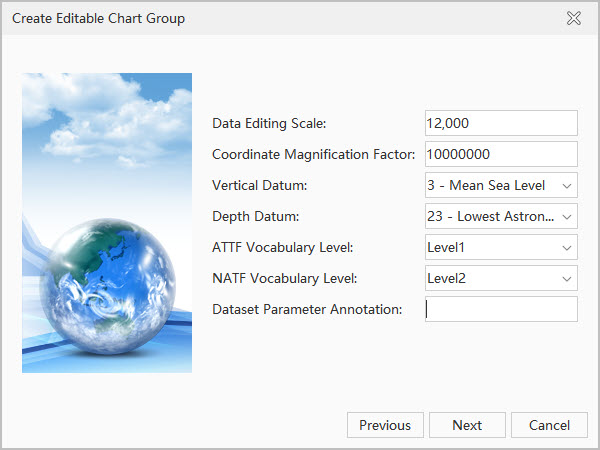This screenshot has height=450, width=600.
Task: Select the Vertical Datum label text
Action: [x=259, y=186]
